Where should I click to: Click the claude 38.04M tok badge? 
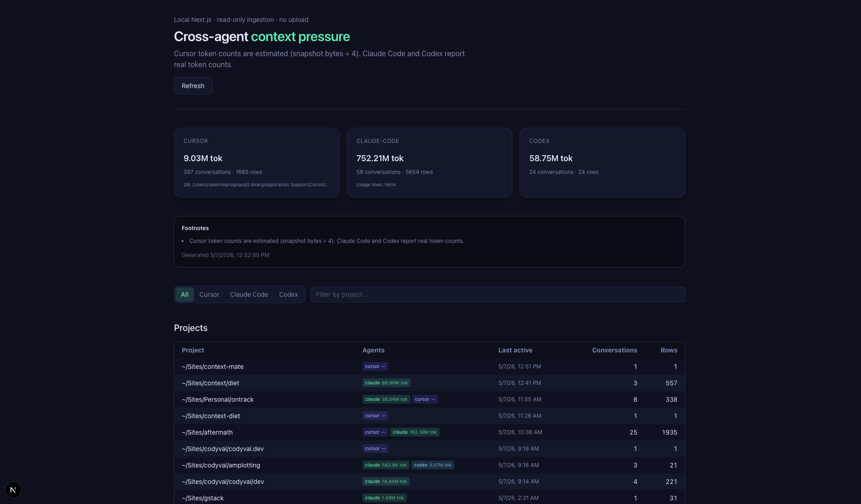coord(386,399)
